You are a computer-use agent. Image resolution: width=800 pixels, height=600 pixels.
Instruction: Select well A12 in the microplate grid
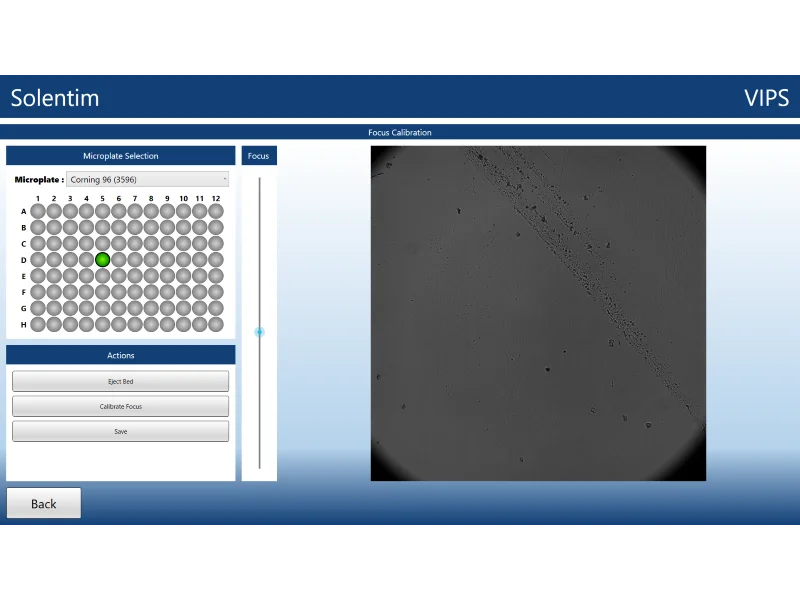pyautogui.click(x=216, y=211)
